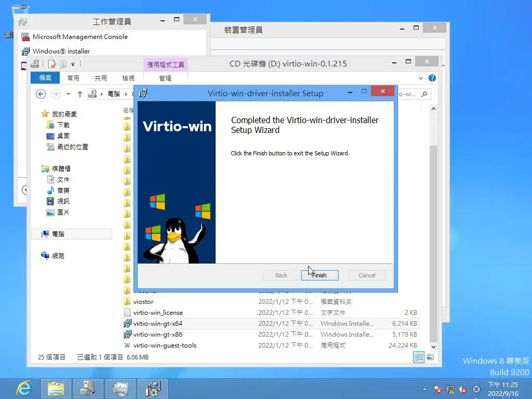Click the network tray icon
The height and width of the screenshot is (399, 532).
(450, 389)
